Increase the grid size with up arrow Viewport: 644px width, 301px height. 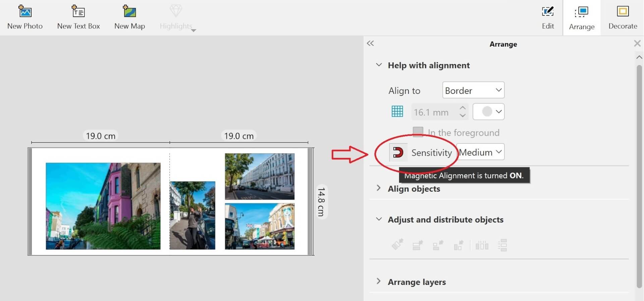[x=463, y=108]
